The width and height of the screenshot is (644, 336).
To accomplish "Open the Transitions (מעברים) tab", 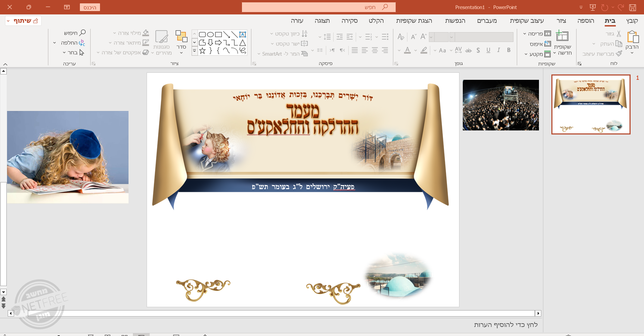I will pos(487,21).
